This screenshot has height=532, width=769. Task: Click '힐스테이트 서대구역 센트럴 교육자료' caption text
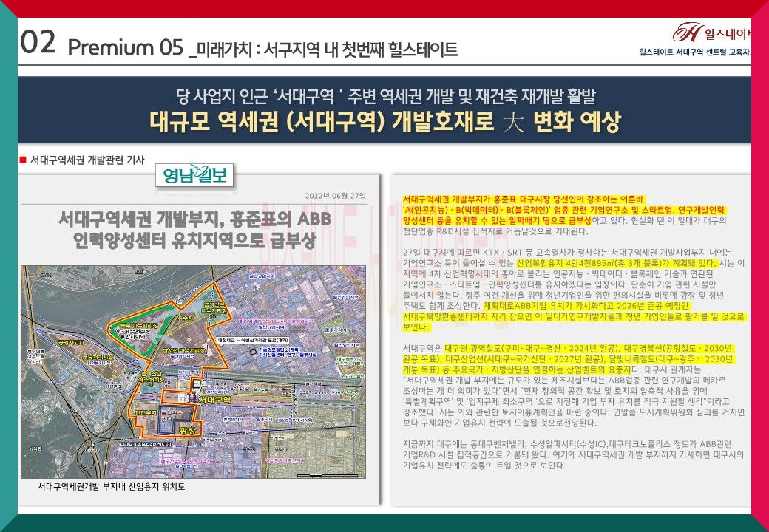[695, 52]
